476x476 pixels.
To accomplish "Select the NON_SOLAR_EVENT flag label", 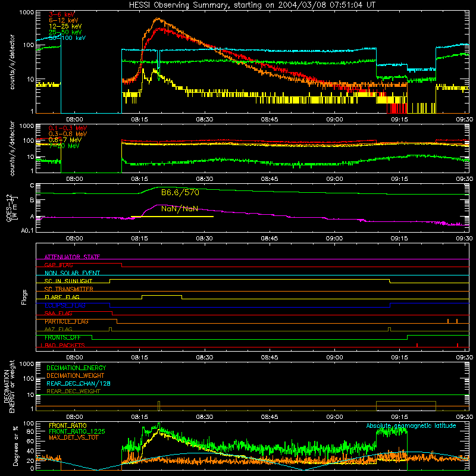I will (x=72, y=273).
